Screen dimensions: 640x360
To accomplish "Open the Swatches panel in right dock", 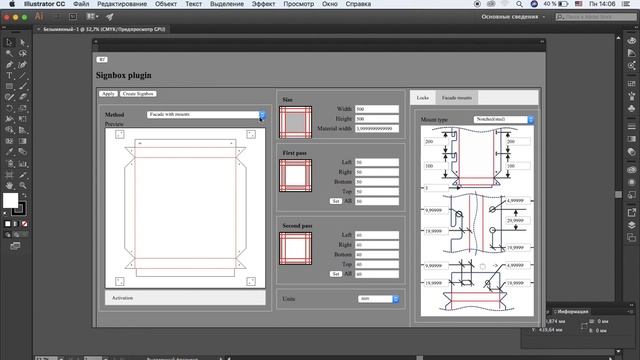I will [x=631, y=84].
